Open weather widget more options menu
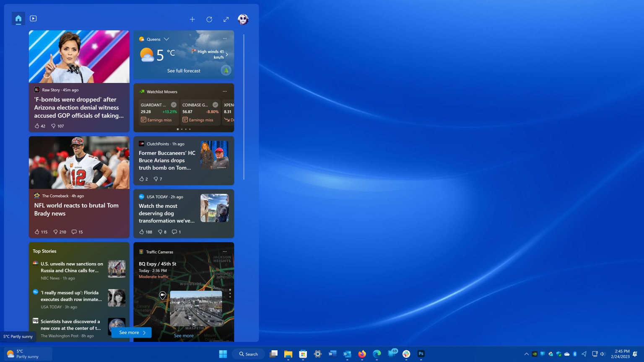Screen dimensions: 644x362 225,39
